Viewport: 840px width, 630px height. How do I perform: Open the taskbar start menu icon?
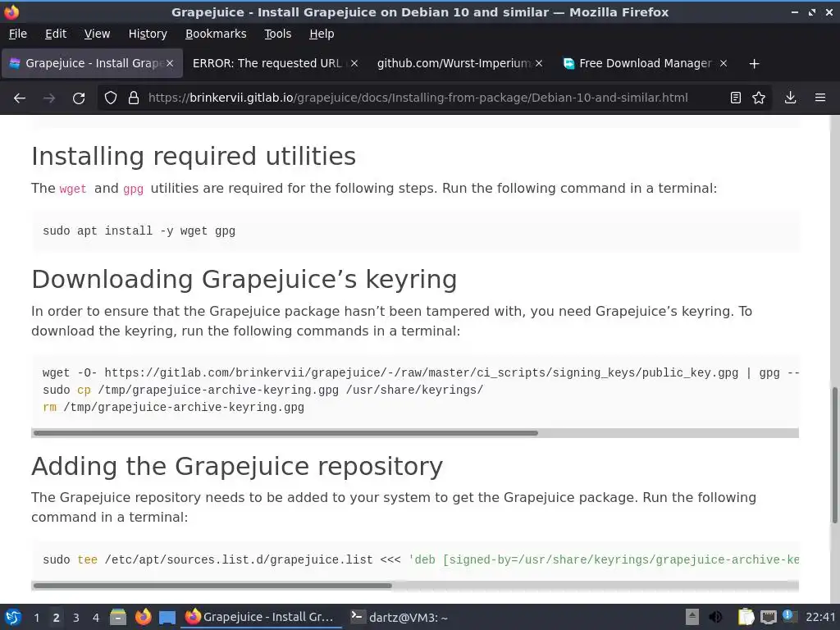point(13,617)
